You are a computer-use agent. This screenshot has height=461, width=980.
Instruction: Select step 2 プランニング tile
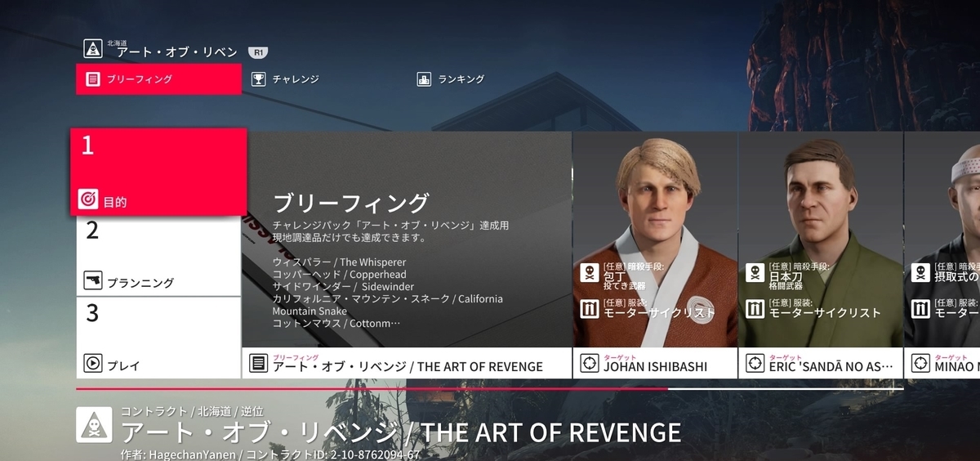(158, 255)
